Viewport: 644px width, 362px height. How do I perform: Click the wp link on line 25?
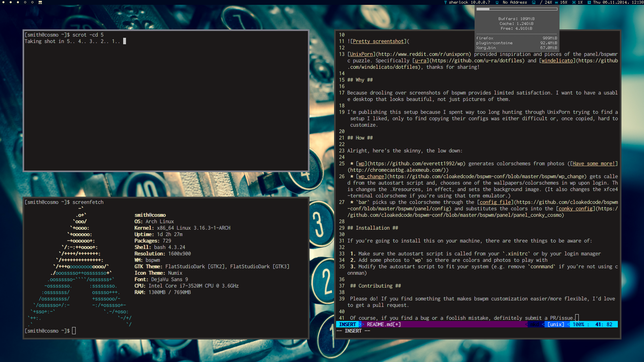[361, 164]
